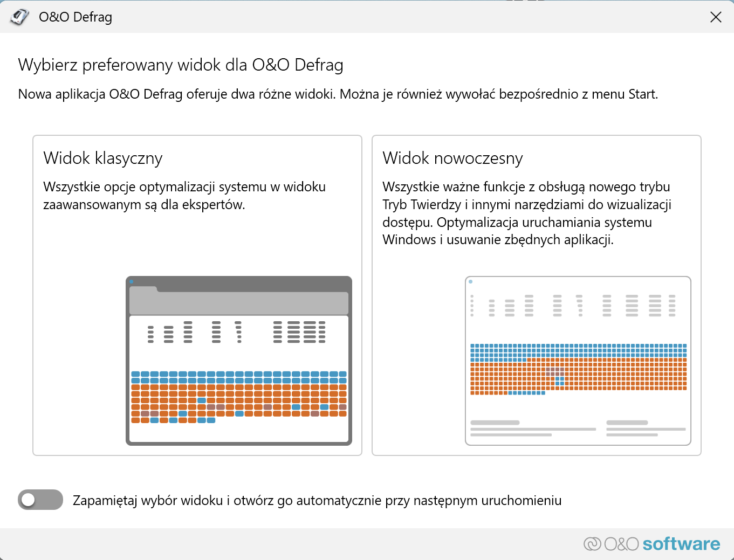
Task: Click the description starting Wszystkie ważne funkcje
Action: (x=527, y=213)
